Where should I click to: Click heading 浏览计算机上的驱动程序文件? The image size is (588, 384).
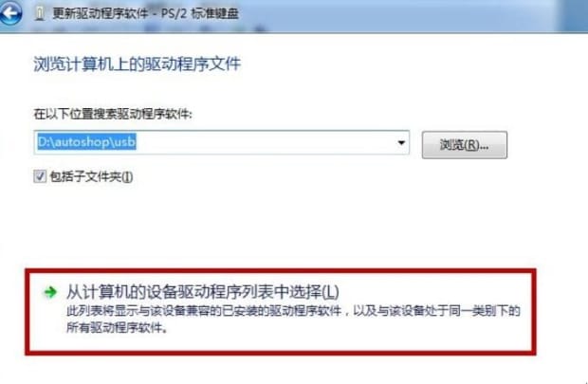click(137, 64)
